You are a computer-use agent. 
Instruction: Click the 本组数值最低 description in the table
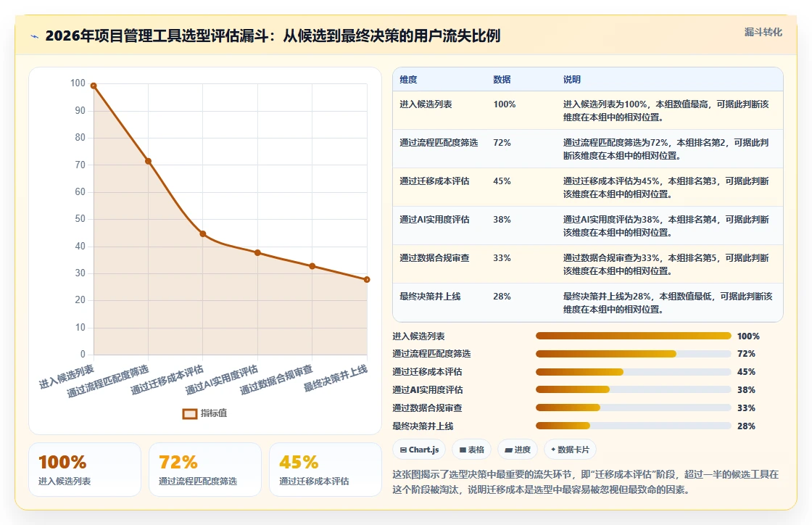pos(668,303)
